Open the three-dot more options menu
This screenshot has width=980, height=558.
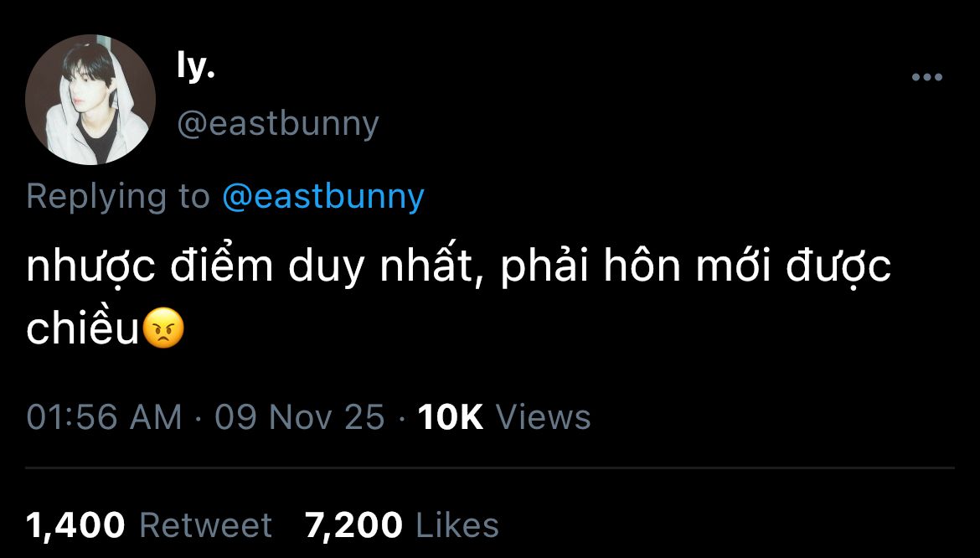point(926,78)
